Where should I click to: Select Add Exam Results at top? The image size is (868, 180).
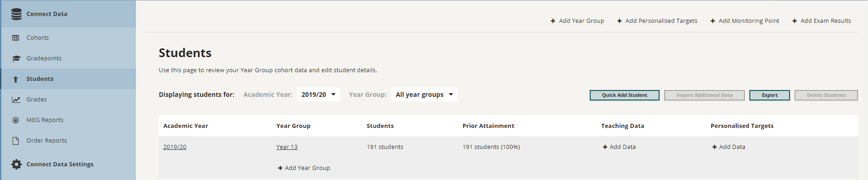(x=821, y=21)
